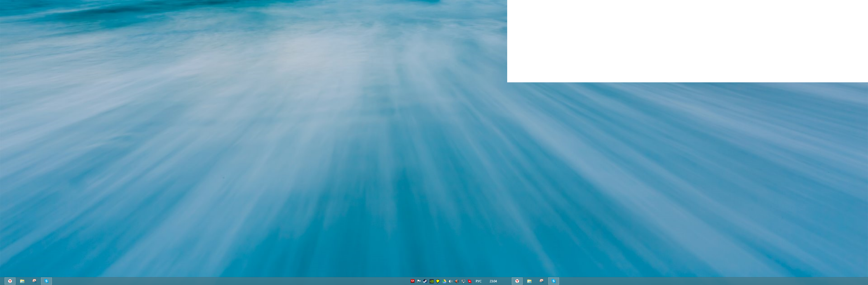Switch to Skype on the second monitor taskbar
The height and width of the screenshot is (285, 868).
click(554, 281)
